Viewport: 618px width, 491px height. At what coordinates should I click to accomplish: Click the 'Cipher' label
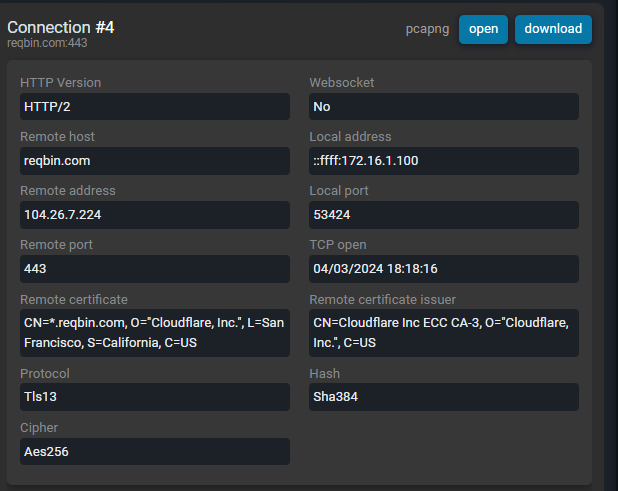click(39, 428)
